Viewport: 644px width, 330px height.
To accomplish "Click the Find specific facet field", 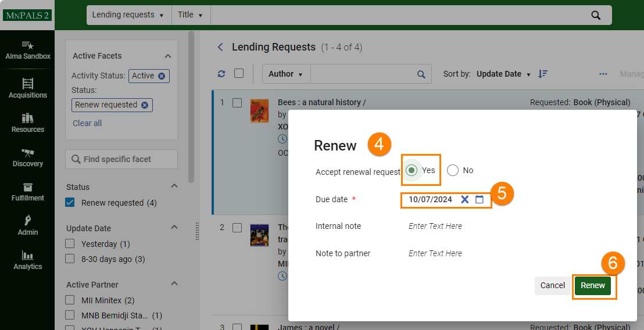I will click(x=121, y=159).
